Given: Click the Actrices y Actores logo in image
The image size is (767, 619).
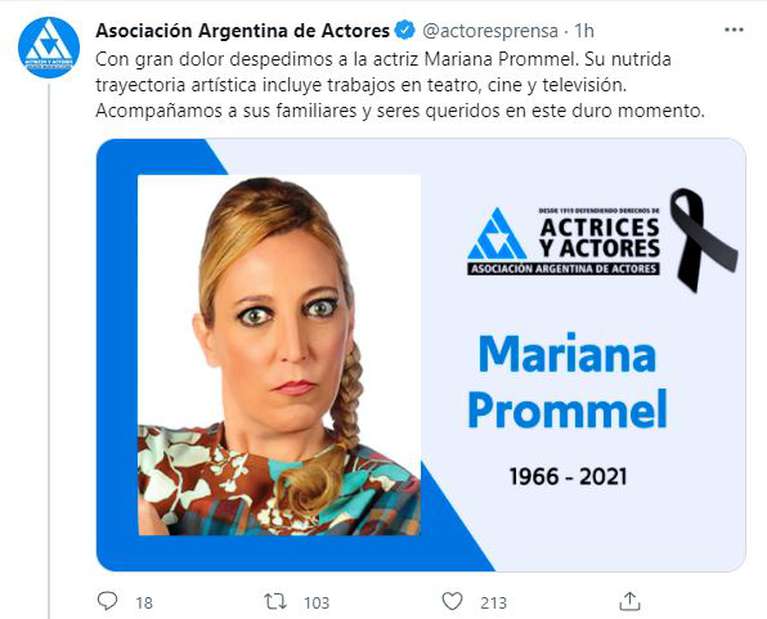Looking at the screenshot, I should point(564,241).
